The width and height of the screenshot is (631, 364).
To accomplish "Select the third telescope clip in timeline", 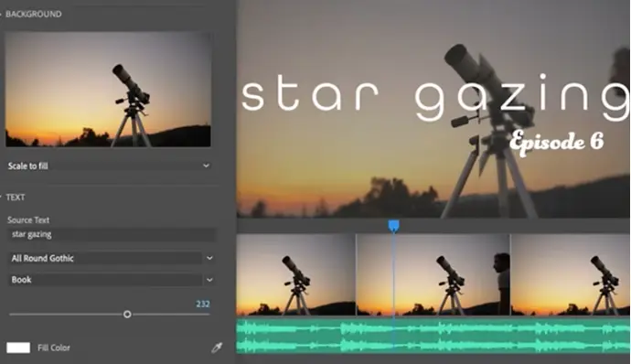I will tap(571, 275).
